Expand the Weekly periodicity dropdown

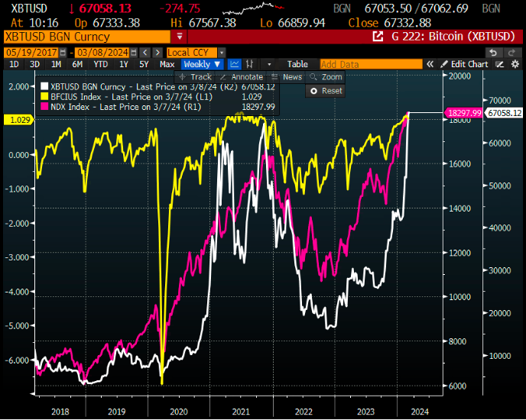(217, 64)
